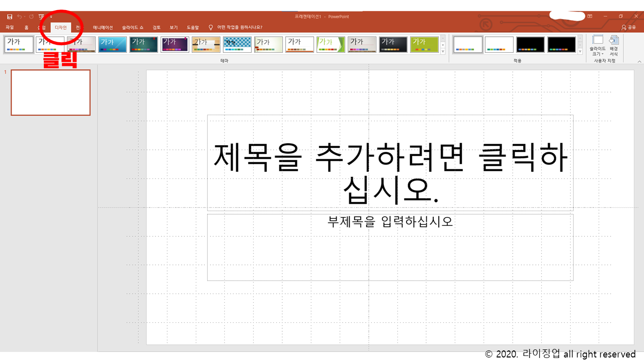This screenshot has width=644, height=362.
Task: Select slide 1 thumbnail in the slide panel
Action: 50,93
